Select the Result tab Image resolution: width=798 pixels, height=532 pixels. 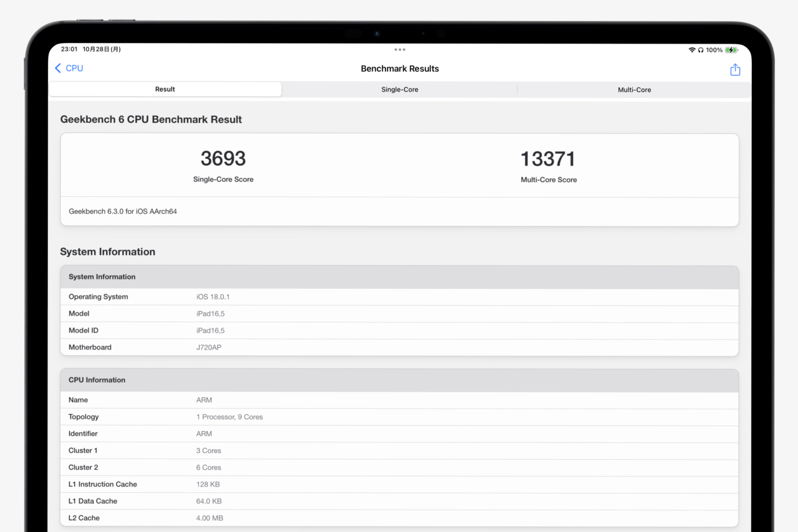(165, 89)
